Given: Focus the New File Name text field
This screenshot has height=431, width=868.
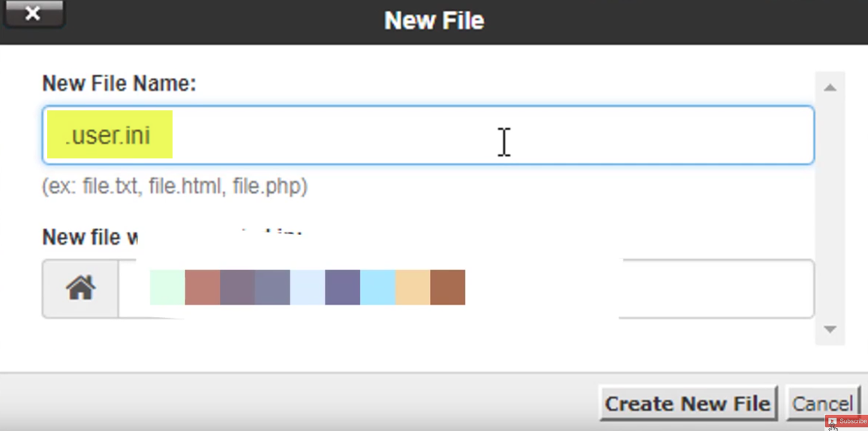Looking at the screenshot, I should tap(428, 135).
